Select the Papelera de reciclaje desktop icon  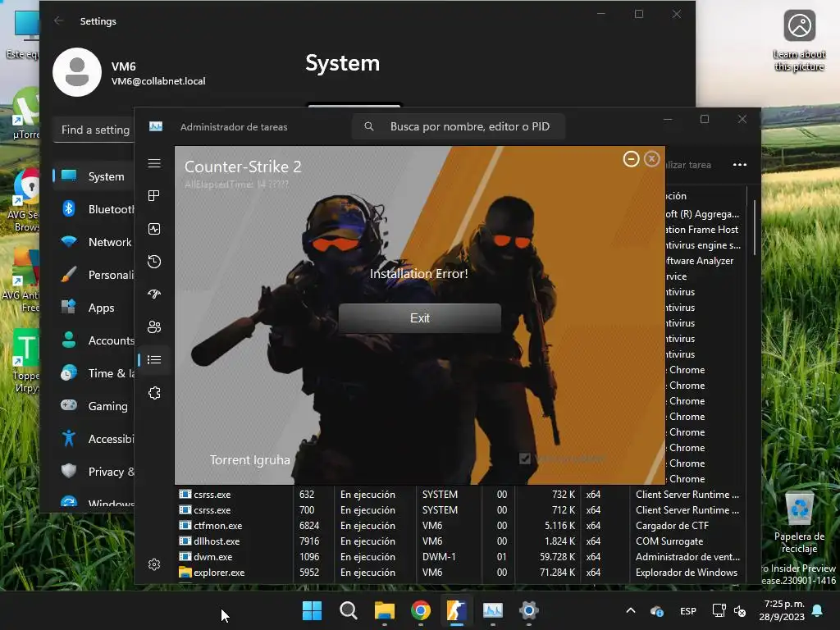[799, 523]
